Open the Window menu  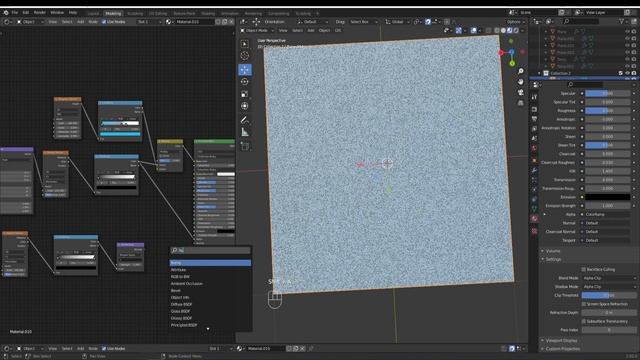tap(57, 13)
